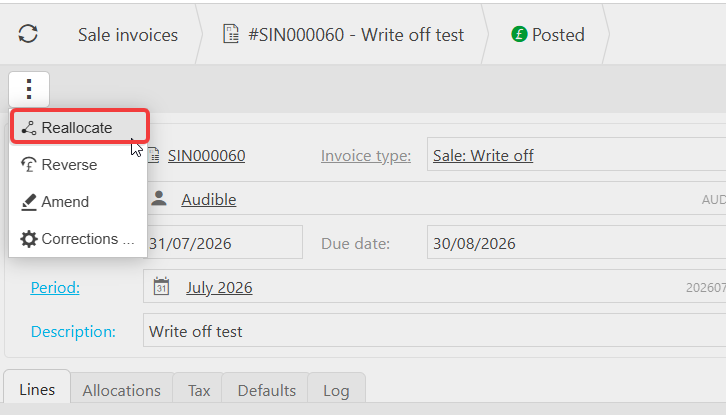
Task: Open the Tax tab
Action: (199, 390)
